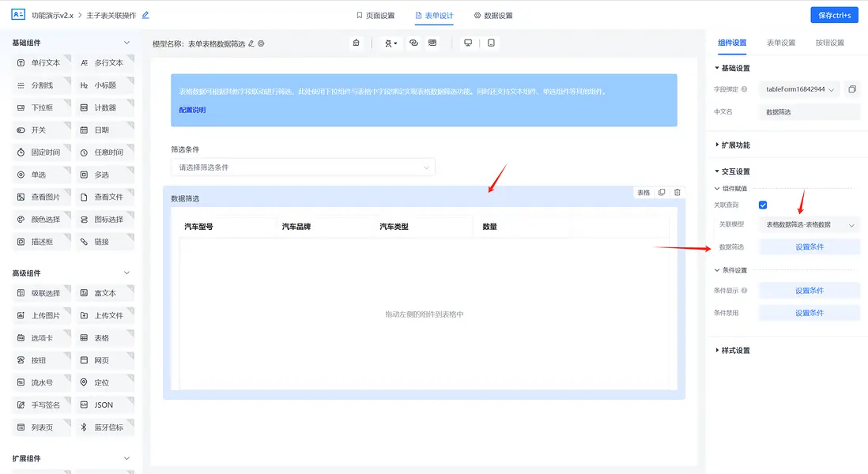
Task: Select the 富文本 component
Action: [105, 293]
